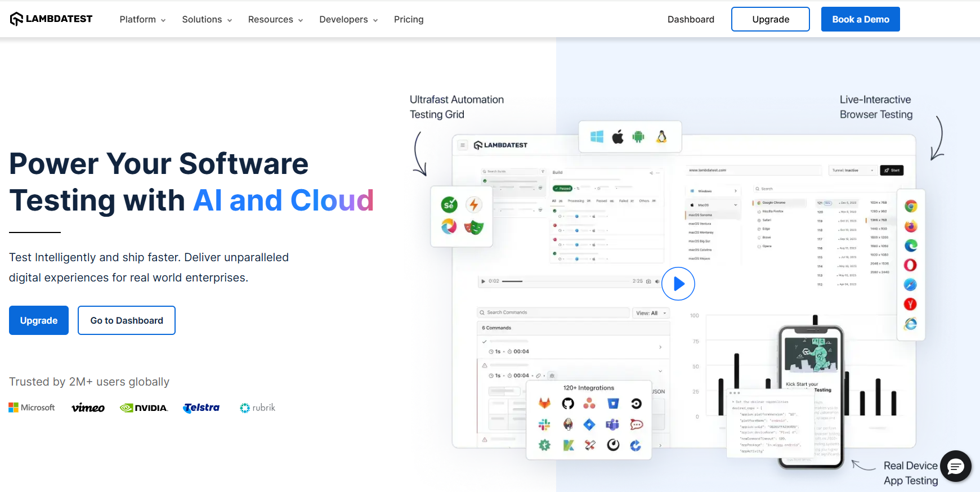Click the header Upgrade button
The height and width of the screenshot is (492, 980).
(x=770, y=19)
